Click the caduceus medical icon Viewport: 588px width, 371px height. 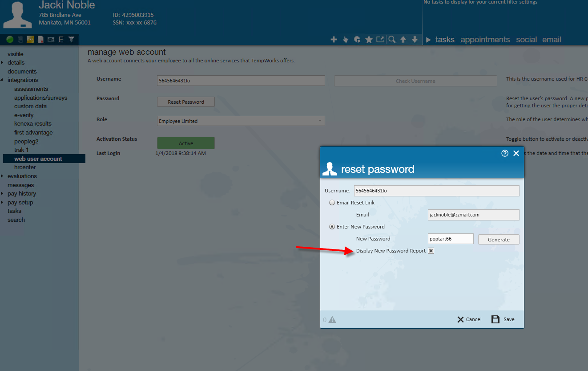[71, 40]
